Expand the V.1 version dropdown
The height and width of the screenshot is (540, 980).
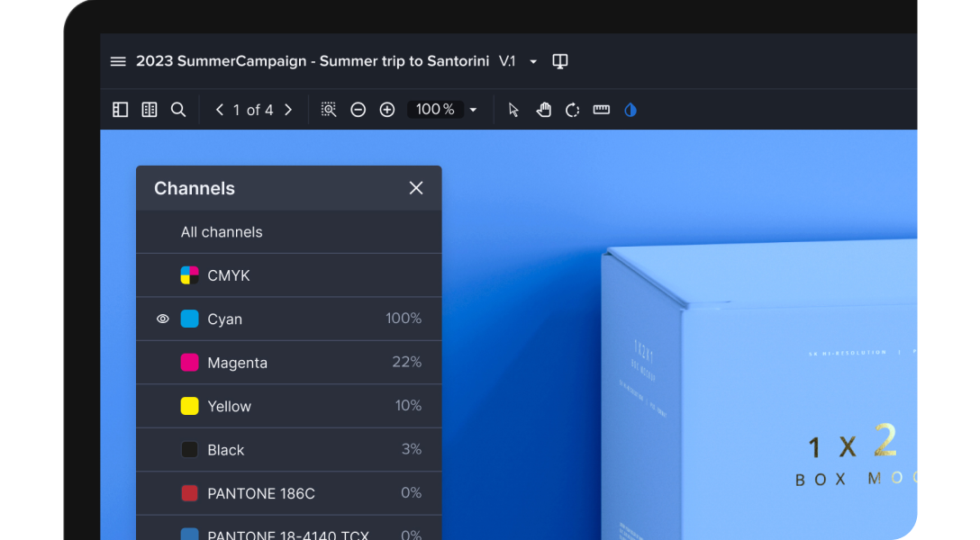coord(533,62)
